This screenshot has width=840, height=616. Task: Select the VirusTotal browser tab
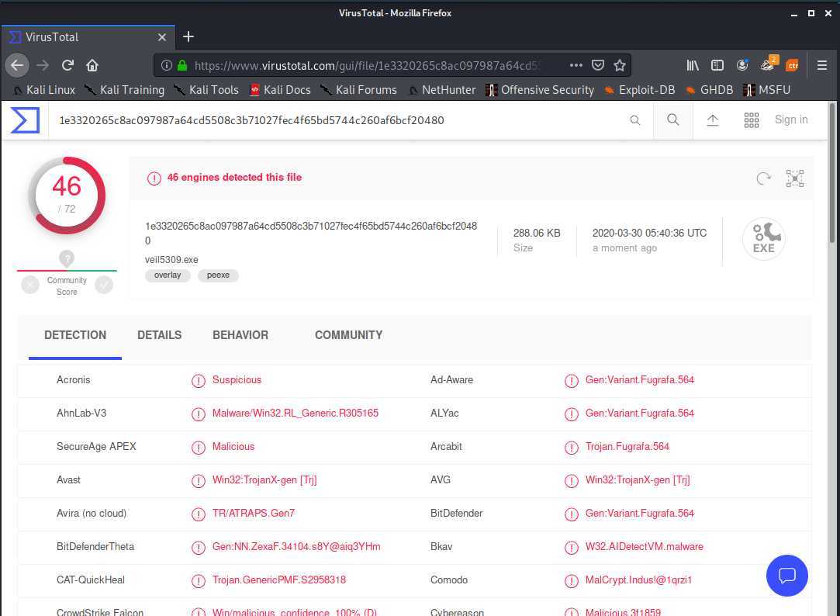88,37
